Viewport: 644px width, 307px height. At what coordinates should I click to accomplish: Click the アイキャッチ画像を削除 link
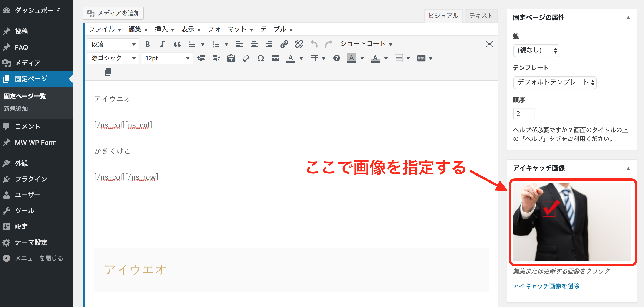pyautogui.click(x=546, y=286)
